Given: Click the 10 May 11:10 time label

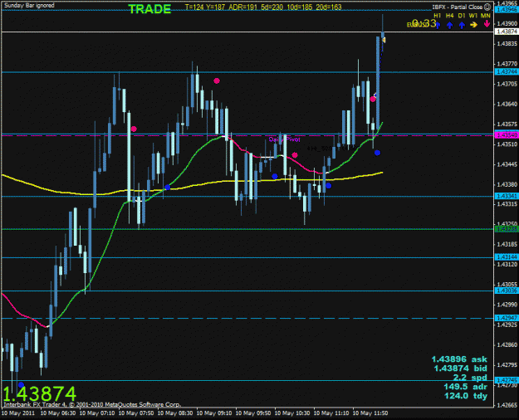Looking at the screenshot, I should point(331,413).
